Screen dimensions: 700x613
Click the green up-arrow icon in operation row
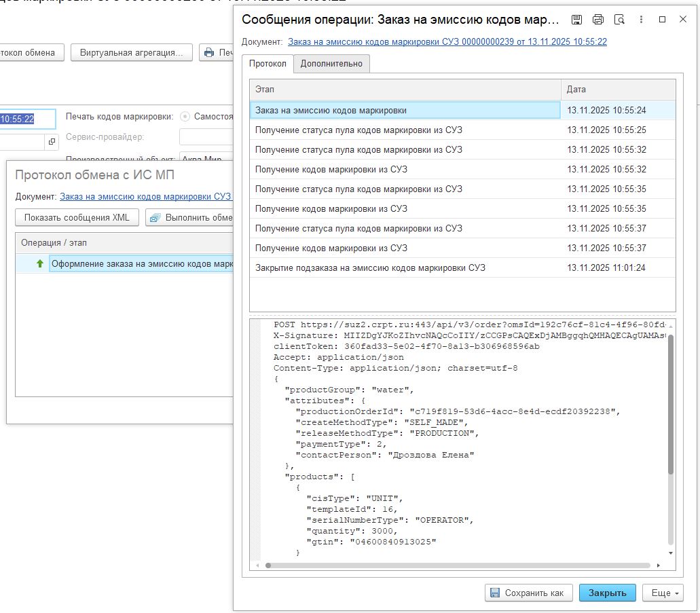coord(40,263)
